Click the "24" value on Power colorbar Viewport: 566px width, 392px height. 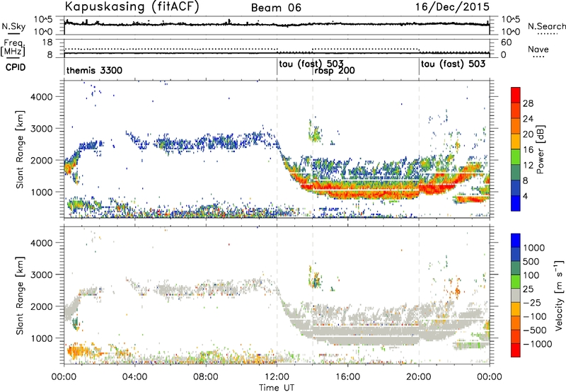tap(528, 119)
